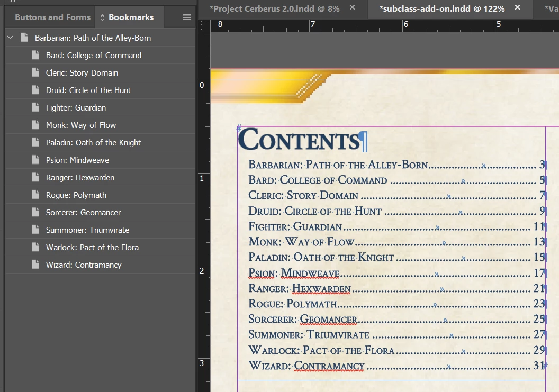The width and height of the screenshot is (559, 392).
Task: Click page icon of Rogue: Polymath bookmark
Action: click(35, 195)
